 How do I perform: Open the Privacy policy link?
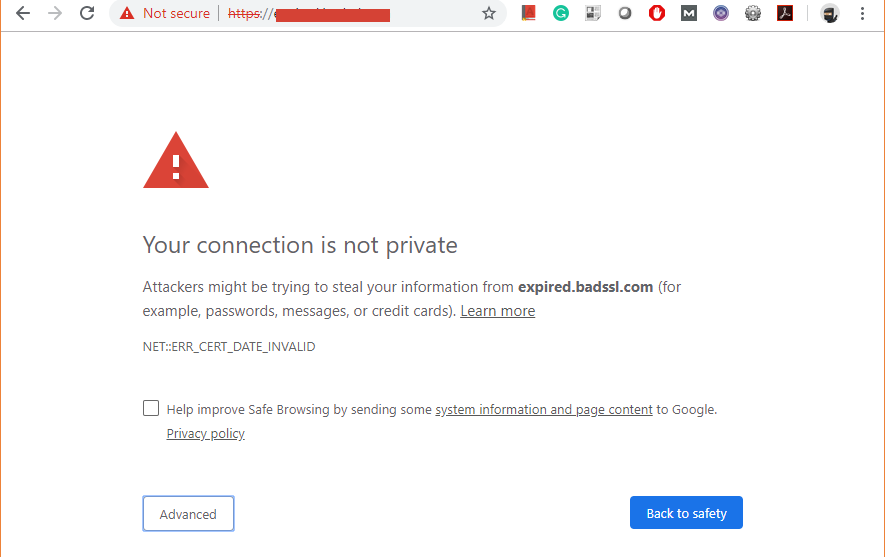point(205,434)
